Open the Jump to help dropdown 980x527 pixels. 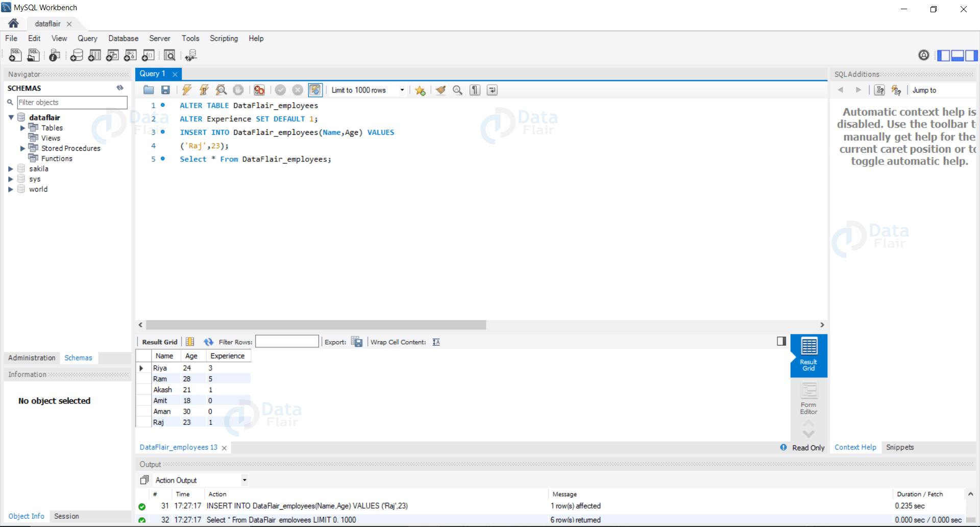[942, 90]
